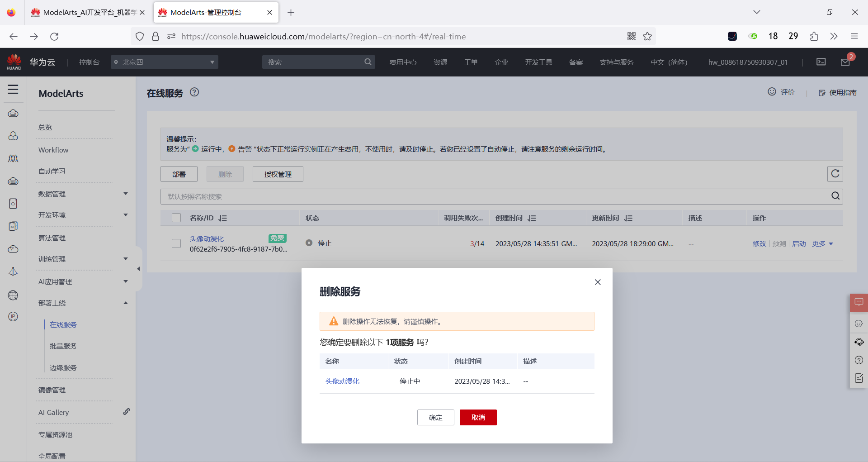Refresh the online services list
Viewport: 868px width, 462px height.
pyautogui.click(x=835, y=174)
